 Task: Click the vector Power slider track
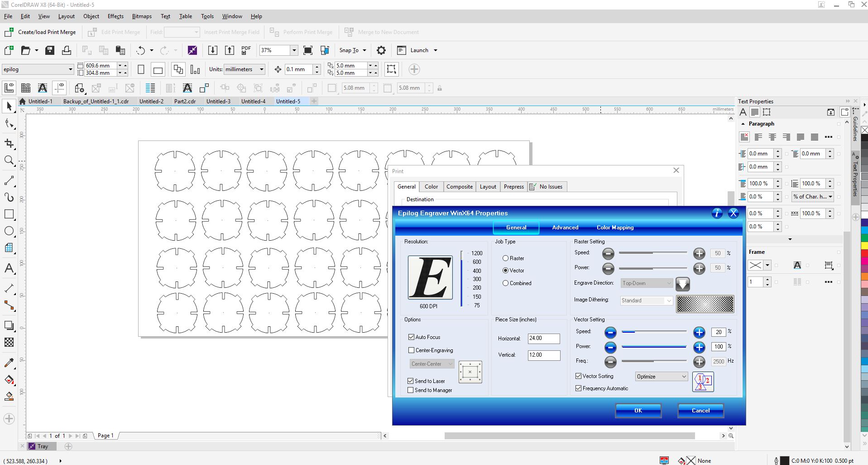[x=654, y=347]
